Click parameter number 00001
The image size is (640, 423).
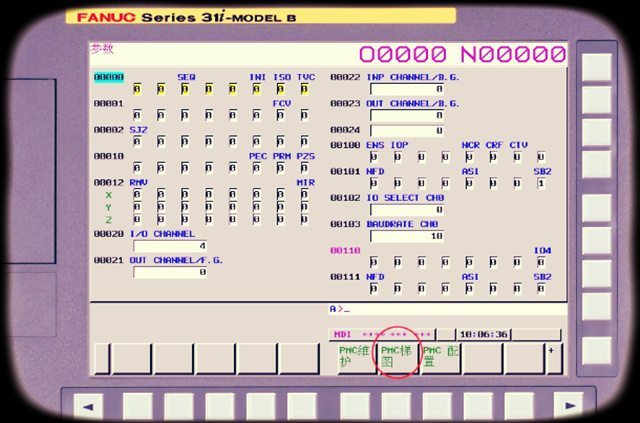point(109,104)
